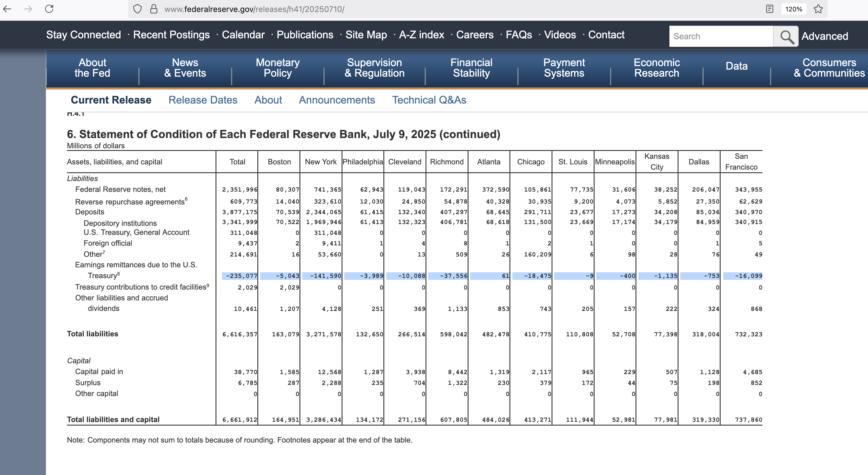
Task: Bookmark this page with the star icon
Action: coord(818,9)
